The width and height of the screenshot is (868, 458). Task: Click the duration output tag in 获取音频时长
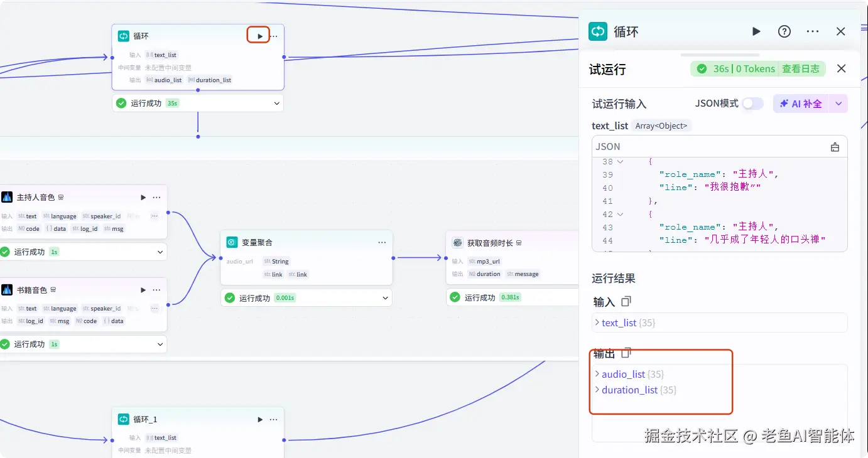pos(484,274)
